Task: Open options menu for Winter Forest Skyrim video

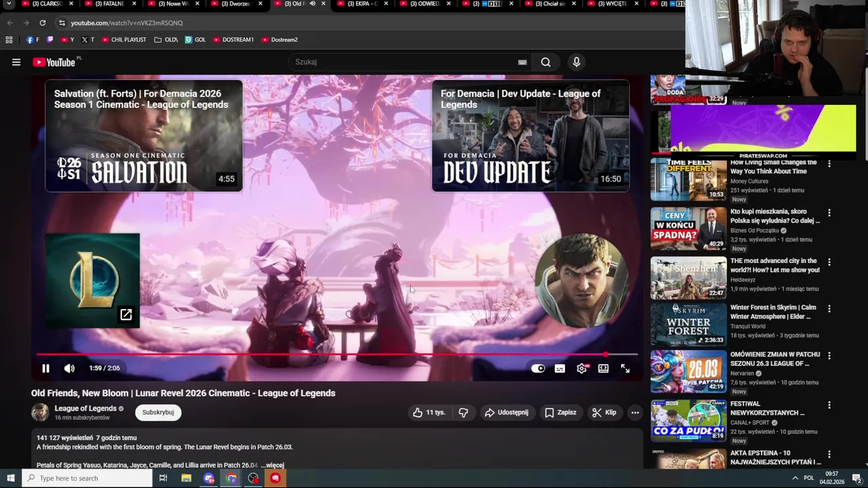Action: click(829, 308)
